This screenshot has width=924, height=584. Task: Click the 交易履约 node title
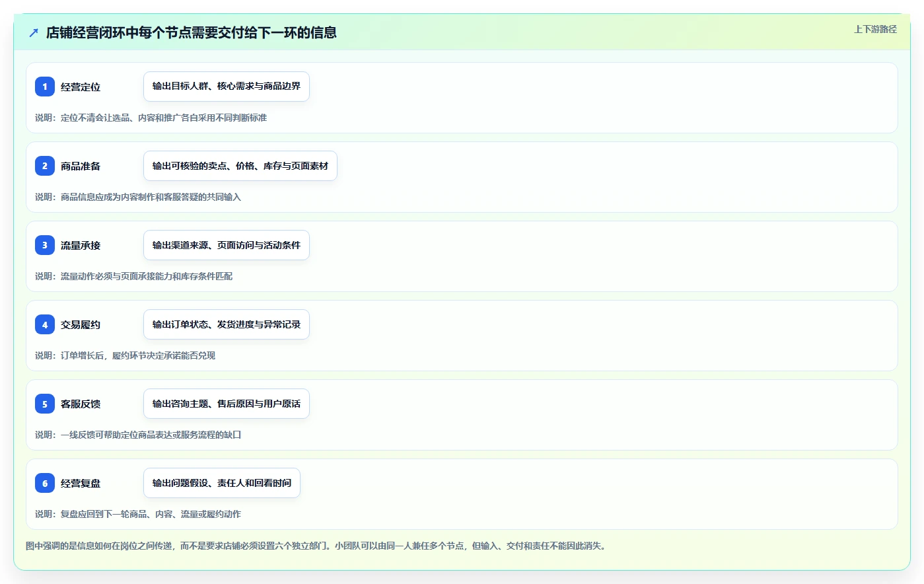coord(81,324)
